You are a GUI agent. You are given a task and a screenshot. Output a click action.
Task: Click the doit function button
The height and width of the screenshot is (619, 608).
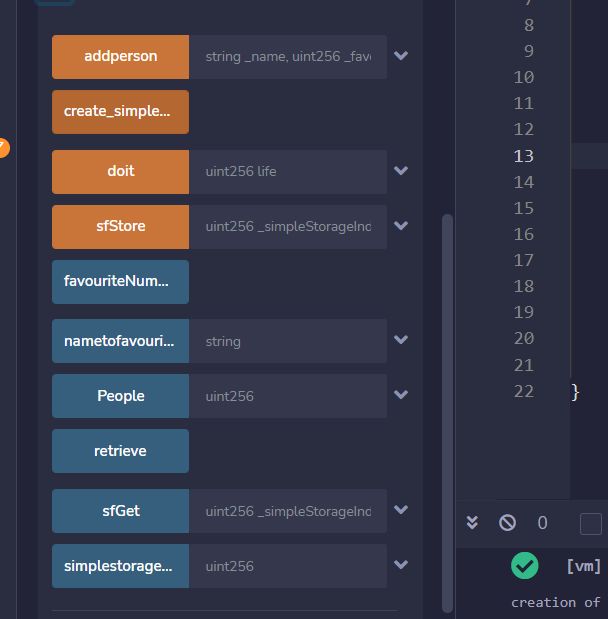[120, 172]
